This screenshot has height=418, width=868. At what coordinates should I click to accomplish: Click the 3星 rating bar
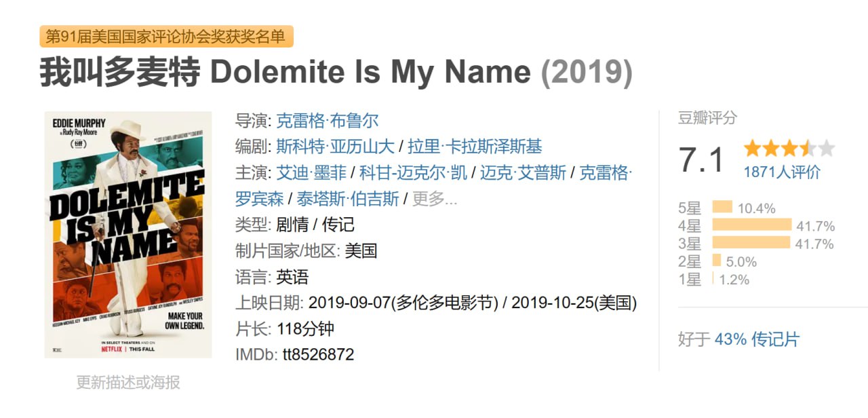[x=751, y=243]
